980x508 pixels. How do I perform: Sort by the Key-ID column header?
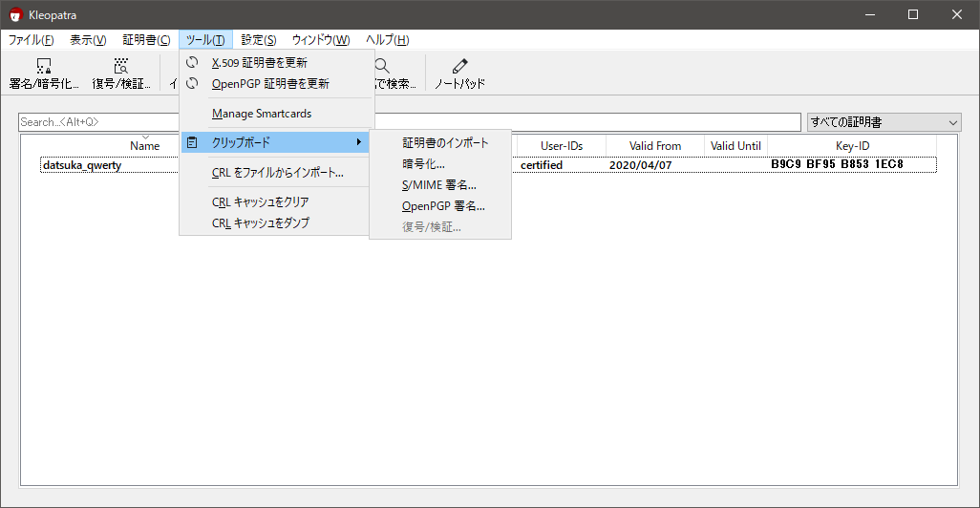(853, 145)
